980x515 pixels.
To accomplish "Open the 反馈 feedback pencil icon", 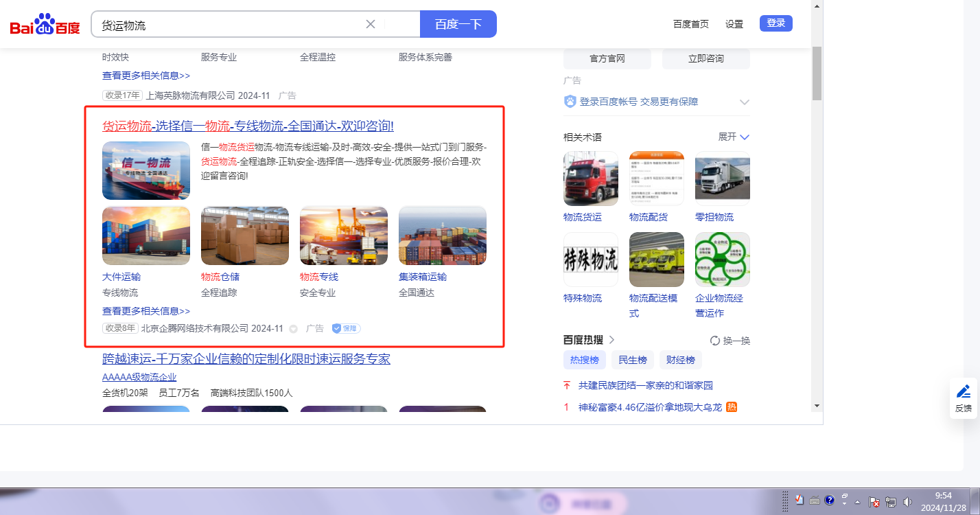I will click(x=963, y=391).
